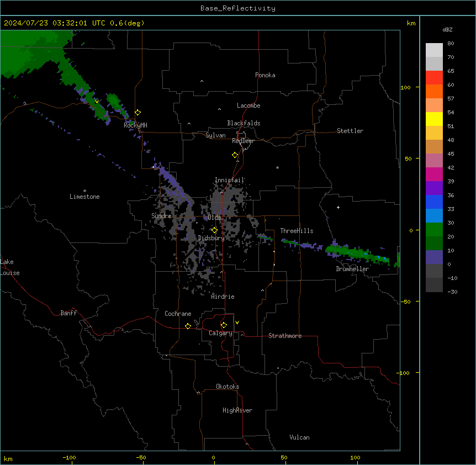Image resolution: width=476 pixels, height=465 pixels.
Task: Click the Calgary city label
Action: (220, 333)
